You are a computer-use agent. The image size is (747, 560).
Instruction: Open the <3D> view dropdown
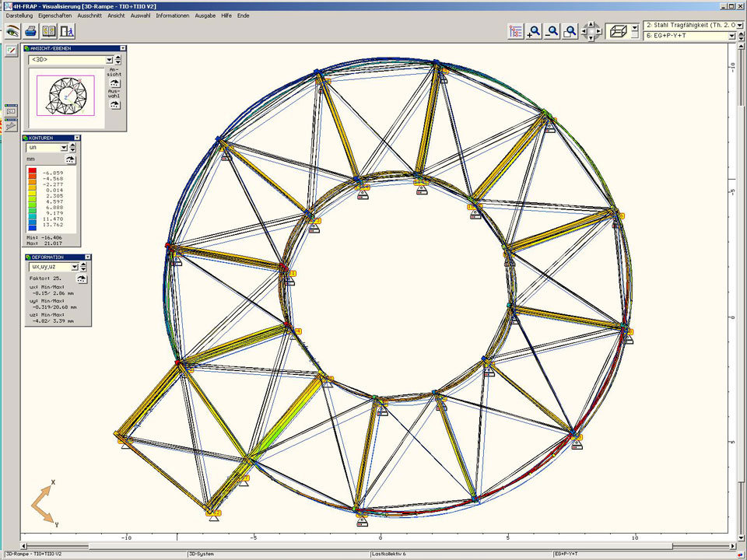(x=109, y=59)
